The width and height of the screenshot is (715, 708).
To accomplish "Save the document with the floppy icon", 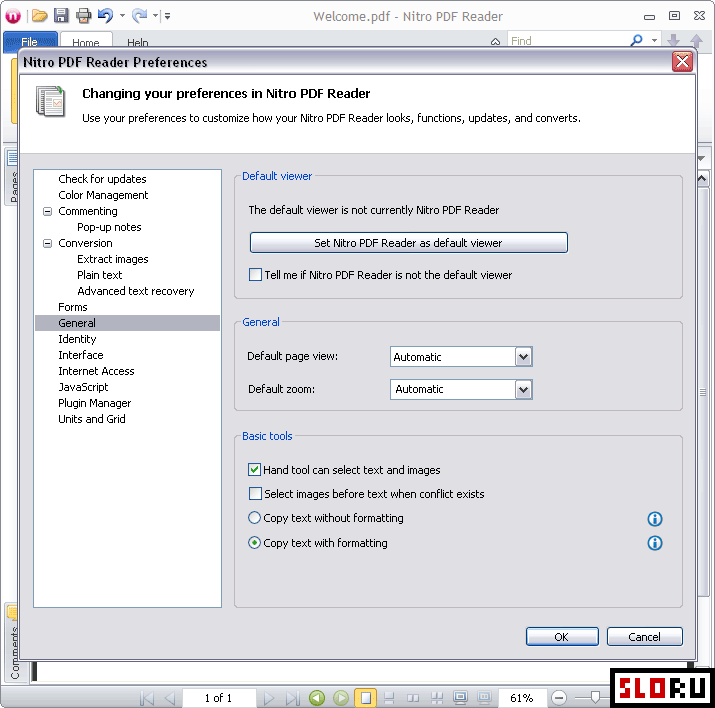I will coord(61,16).
